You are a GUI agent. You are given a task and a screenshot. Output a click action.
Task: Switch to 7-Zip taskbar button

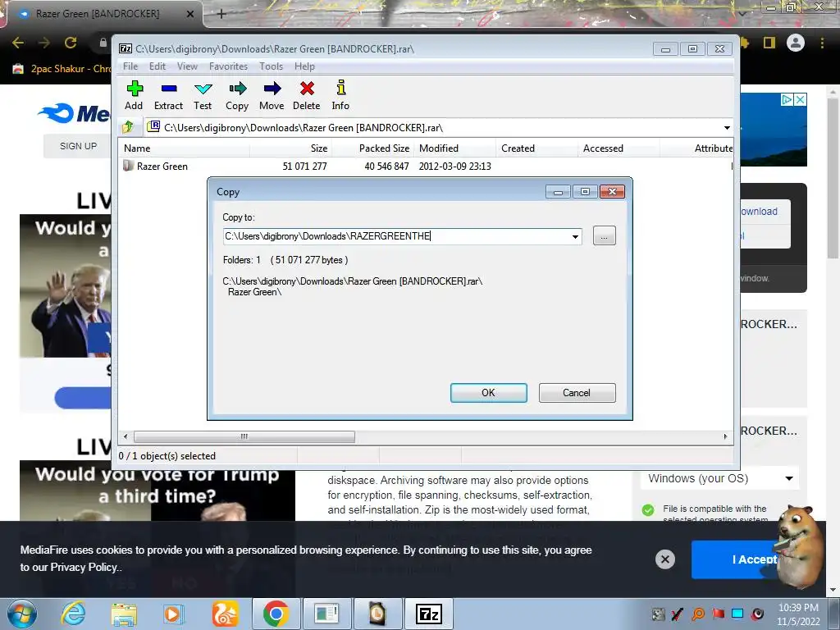point(428,614)
